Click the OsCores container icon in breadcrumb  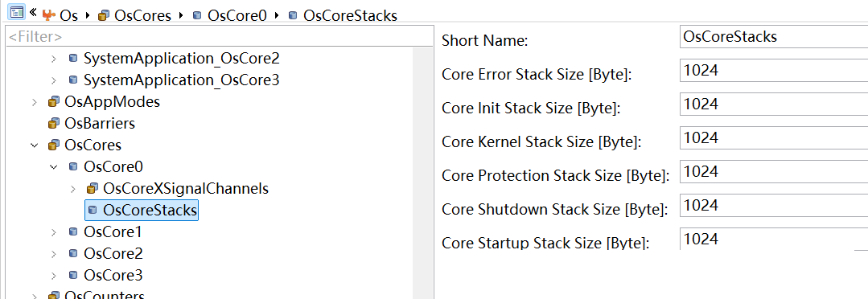[102, 16]
